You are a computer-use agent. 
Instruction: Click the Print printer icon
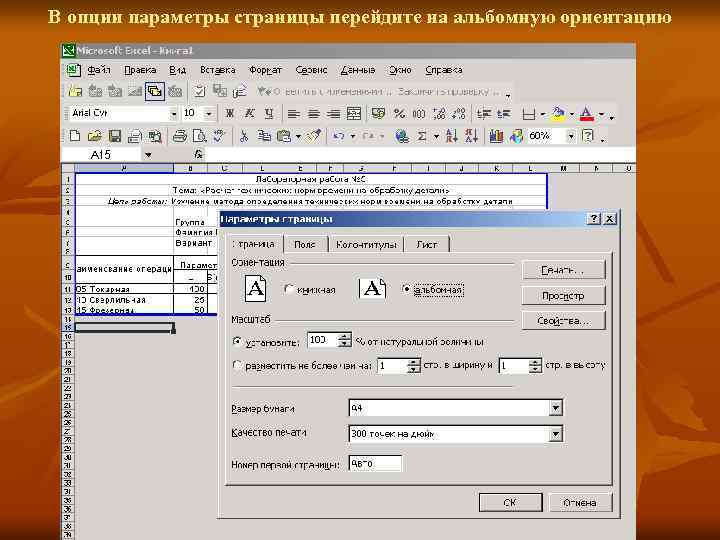[x=180, y=136]
